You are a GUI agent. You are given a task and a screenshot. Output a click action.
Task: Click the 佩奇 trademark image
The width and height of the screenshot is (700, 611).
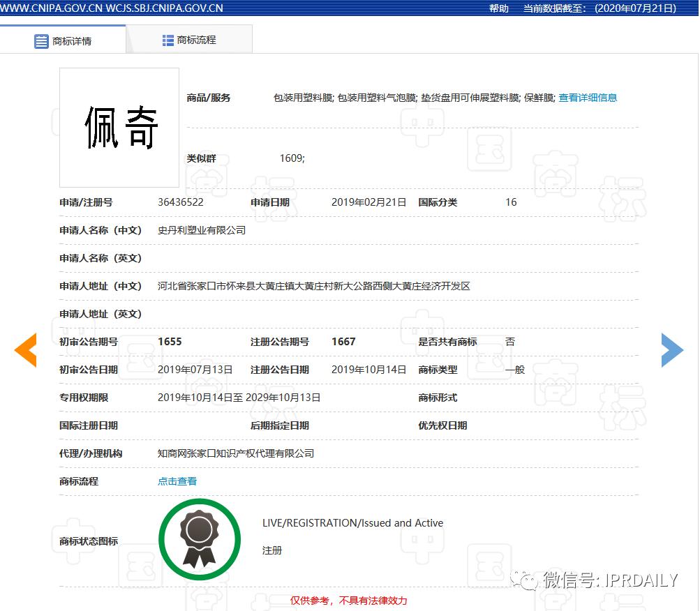coord(119,127)
